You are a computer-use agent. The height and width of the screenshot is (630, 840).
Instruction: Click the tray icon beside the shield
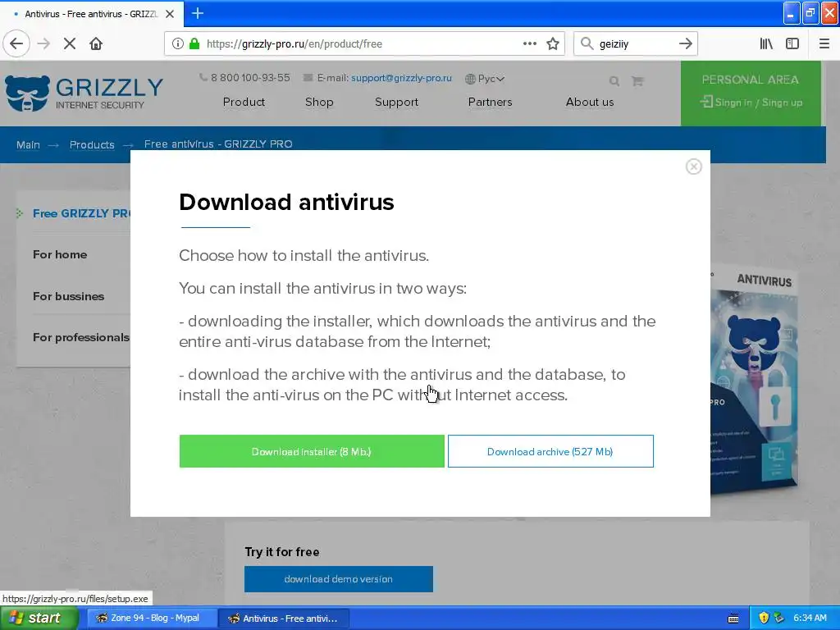pos(779,619)
